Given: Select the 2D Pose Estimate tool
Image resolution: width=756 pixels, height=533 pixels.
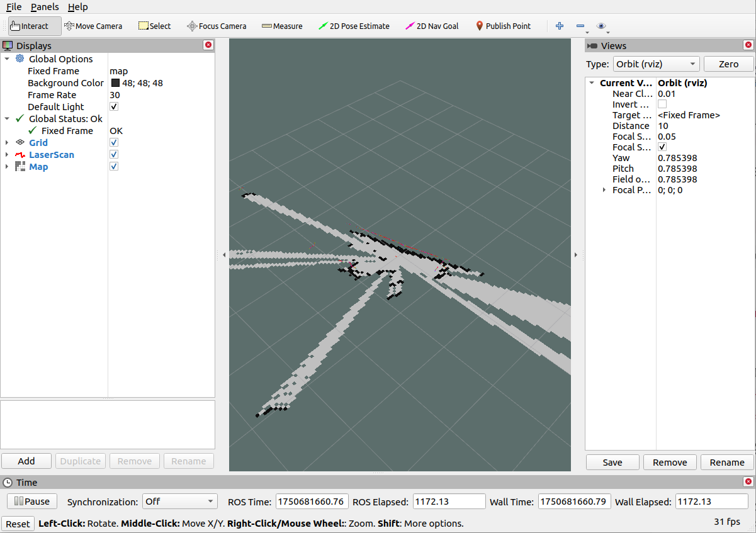Looking at the screenshot, I should click(x=354, y=26).
